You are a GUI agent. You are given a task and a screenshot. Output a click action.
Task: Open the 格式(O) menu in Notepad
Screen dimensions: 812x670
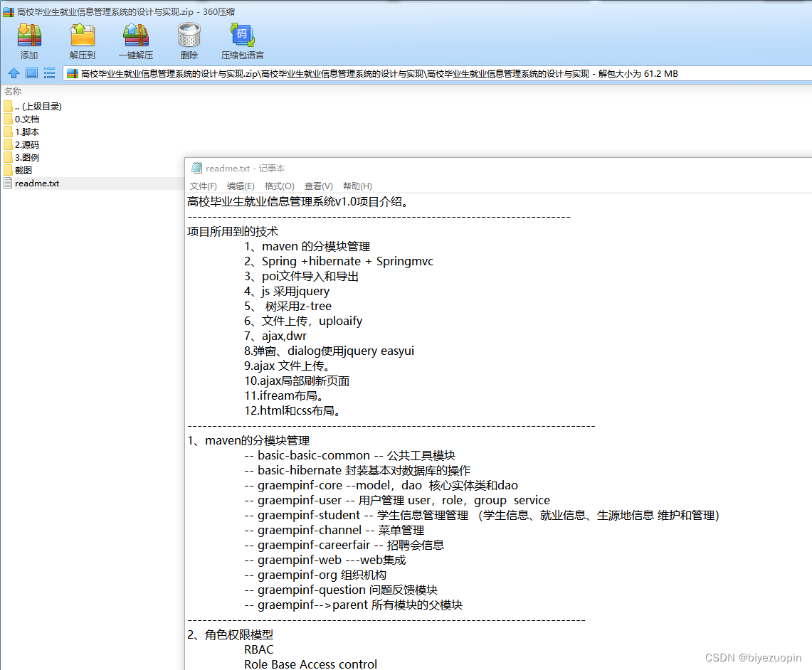pos(279,186)
